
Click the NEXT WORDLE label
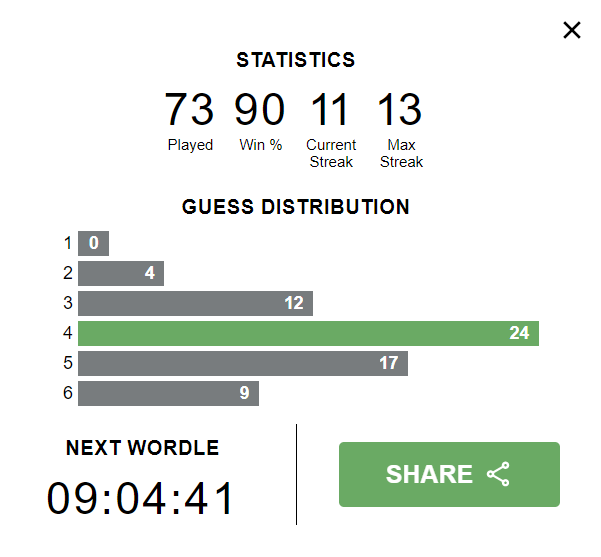142,447
